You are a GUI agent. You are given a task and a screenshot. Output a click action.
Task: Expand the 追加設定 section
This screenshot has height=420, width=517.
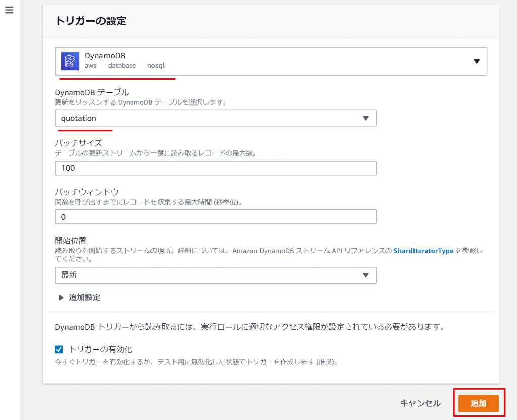(x=79, y=297)
